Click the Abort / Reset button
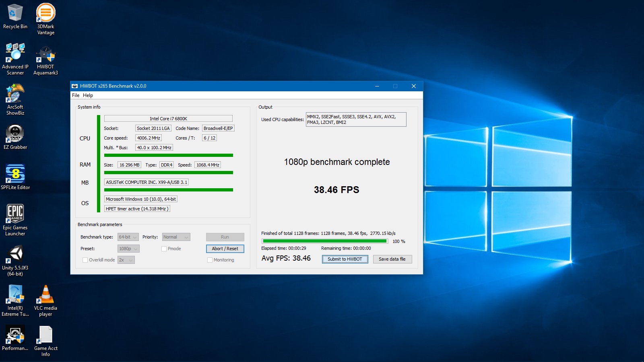 click(x=225, y=249)
